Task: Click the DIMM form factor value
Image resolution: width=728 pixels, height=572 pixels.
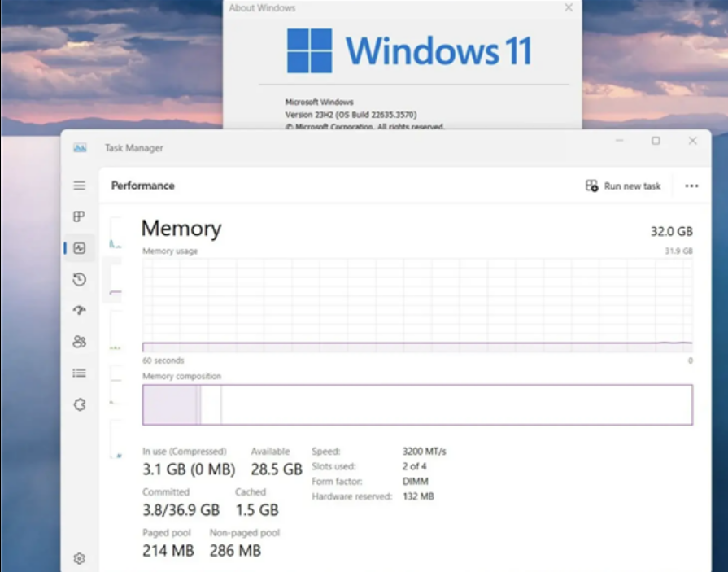Action: (x=415, y=482)
